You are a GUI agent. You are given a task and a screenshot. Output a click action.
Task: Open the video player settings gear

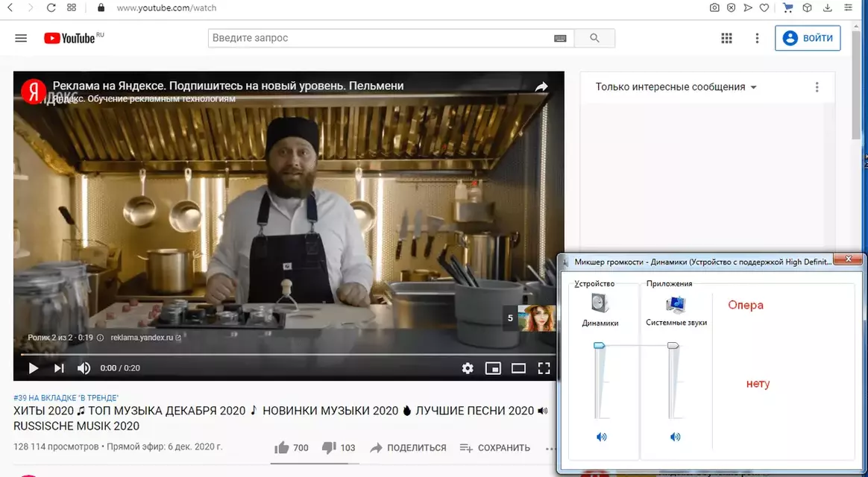coord(468,368)
